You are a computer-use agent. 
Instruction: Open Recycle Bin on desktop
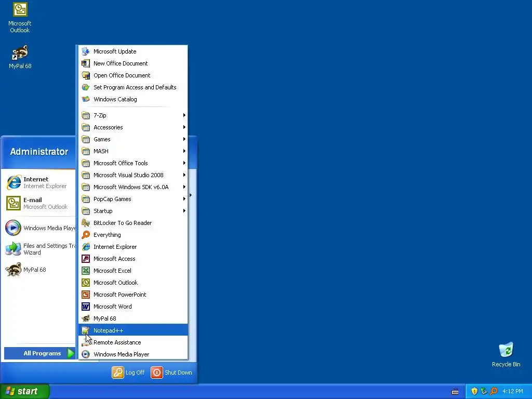[506, 355]
